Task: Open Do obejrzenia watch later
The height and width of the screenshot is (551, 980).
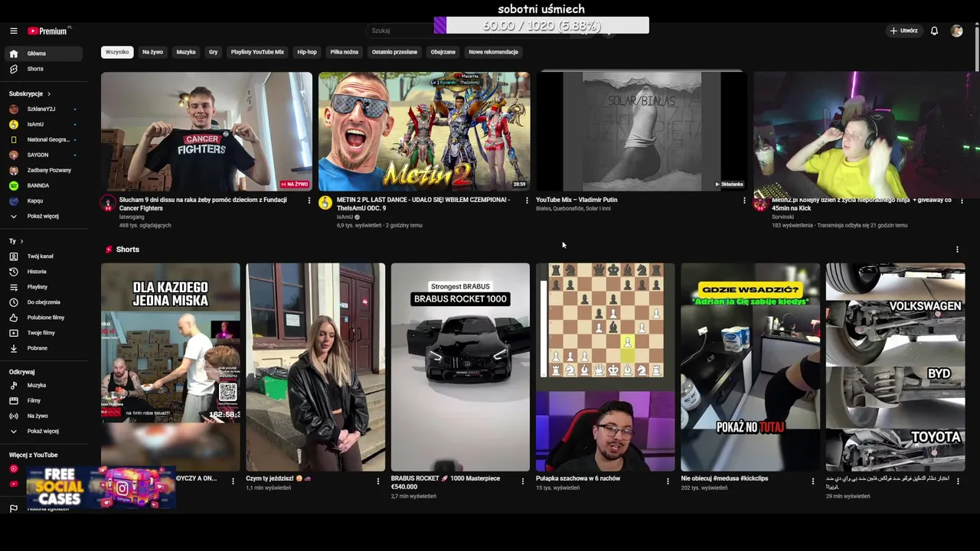Action: (x=42, y=302)
